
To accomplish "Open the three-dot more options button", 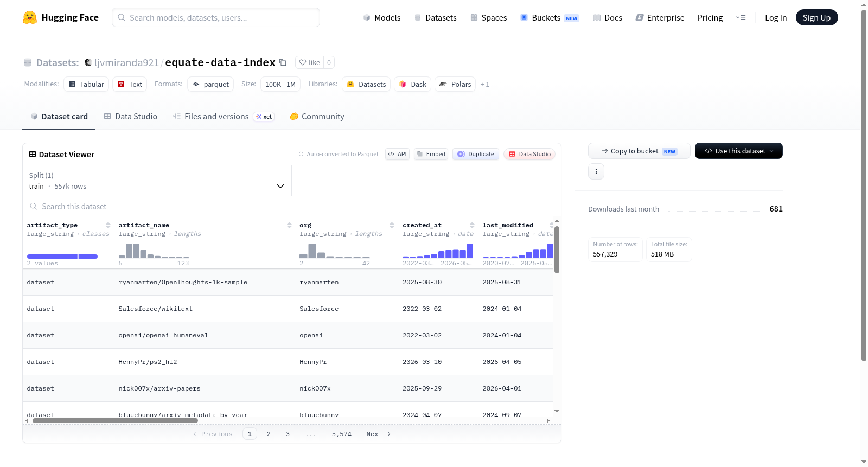I will point(596,171).
